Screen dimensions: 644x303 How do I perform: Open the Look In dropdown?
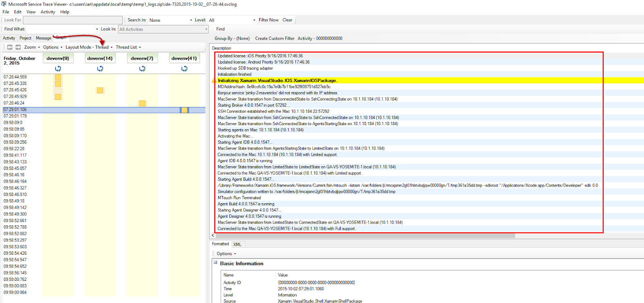[x=206, y=29]
